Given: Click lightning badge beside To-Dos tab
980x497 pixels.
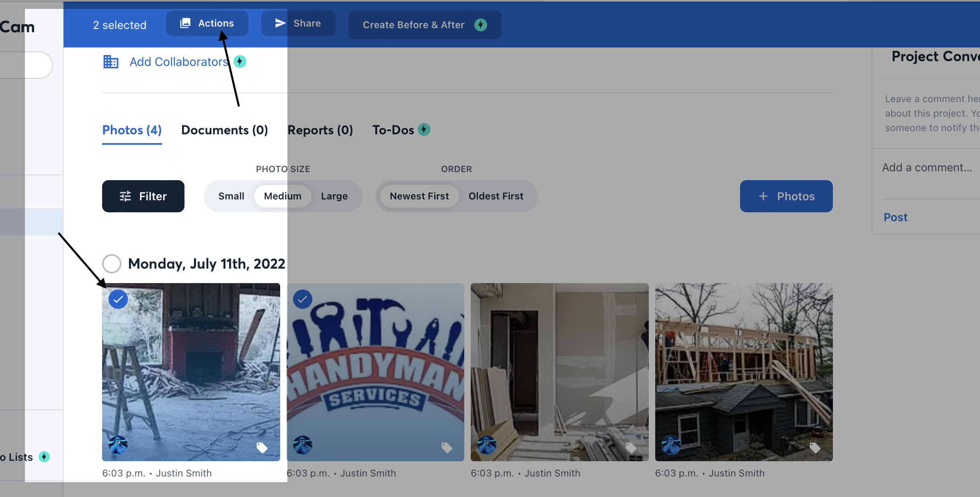Looking at the screenshot, I should (x=424, y=129).
